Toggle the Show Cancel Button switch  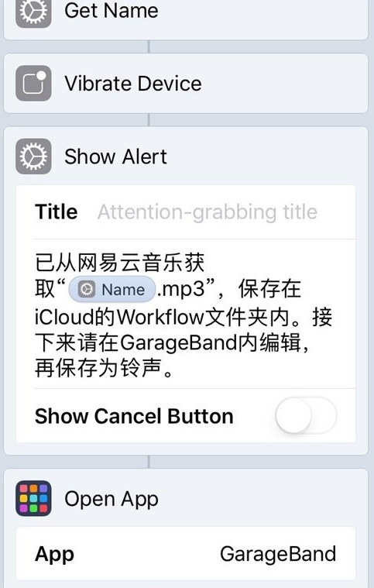tap(306, 415)
